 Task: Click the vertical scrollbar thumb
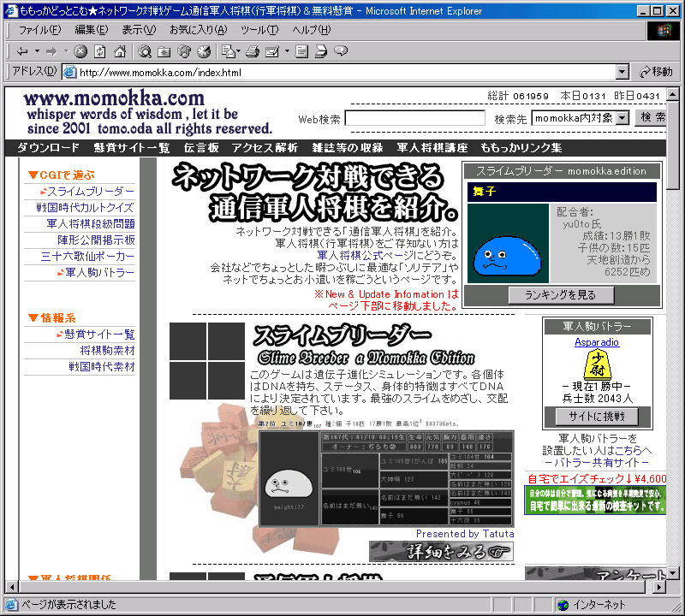tap(673, 144)
